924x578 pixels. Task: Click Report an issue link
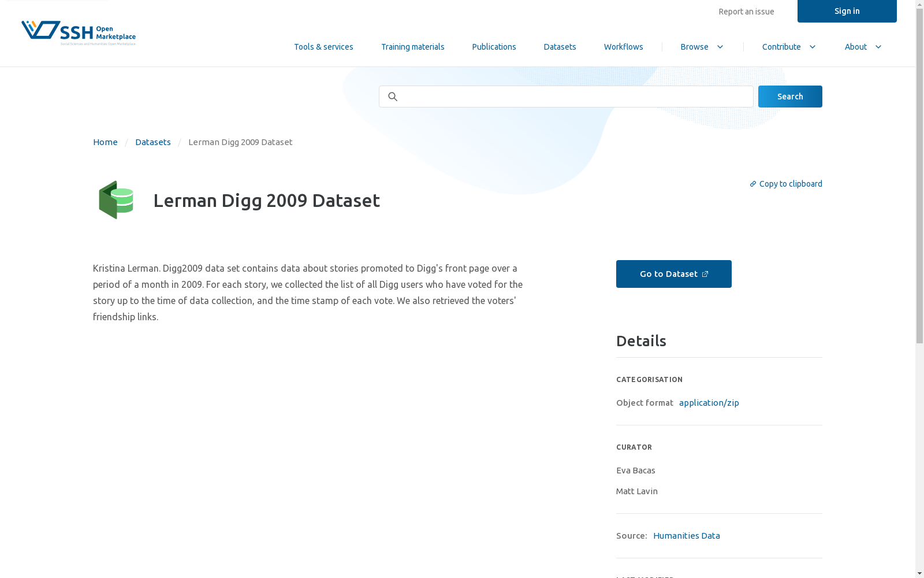pos(746,12)
